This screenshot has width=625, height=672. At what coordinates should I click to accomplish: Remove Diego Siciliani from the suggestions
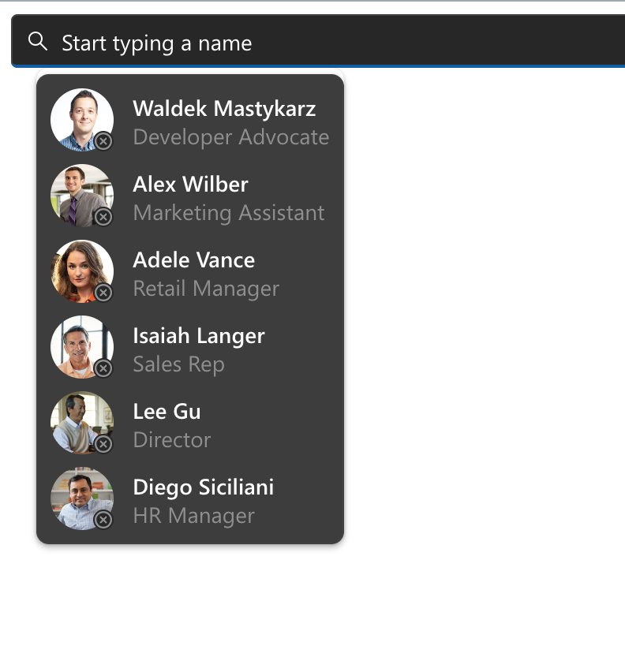(103, 520)
